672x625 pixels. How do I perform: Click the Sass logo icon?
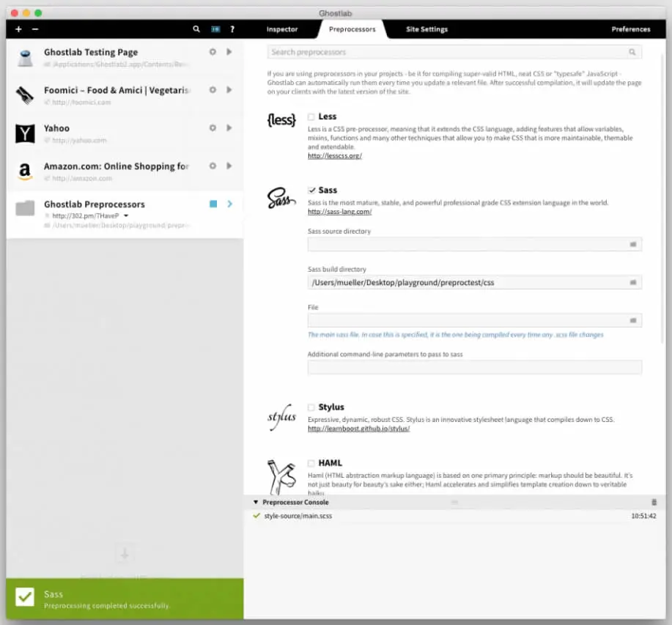click(x=281, y=198)
